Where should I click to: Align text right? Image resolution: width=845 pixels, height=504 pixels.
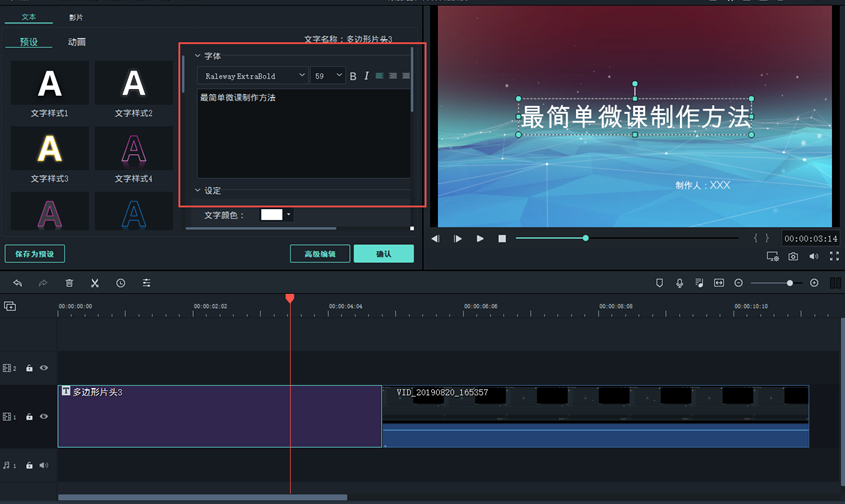tap(406, 76)
